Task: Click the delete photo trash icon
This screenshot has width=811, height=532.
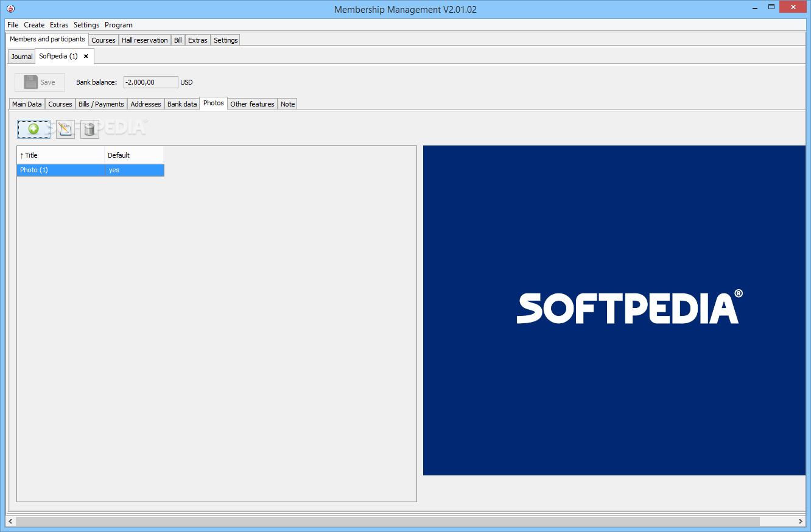Action: coord(90,129)
